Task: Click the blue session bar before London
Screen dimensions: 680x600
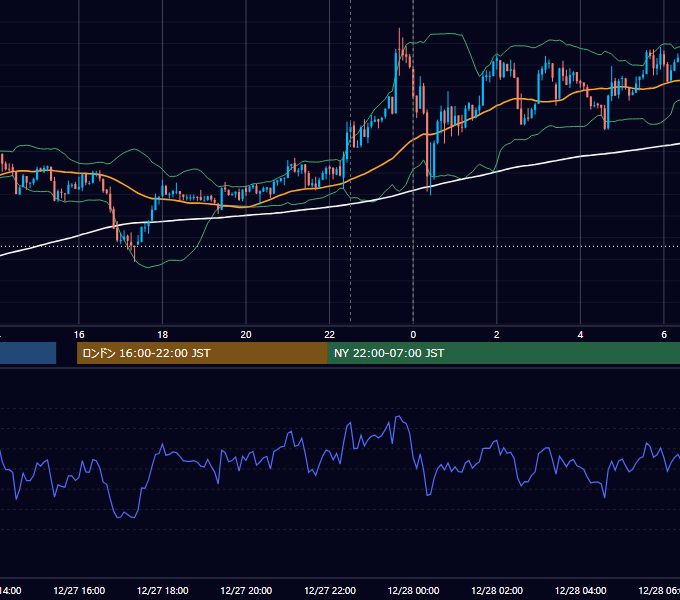Action: point(28,353)
